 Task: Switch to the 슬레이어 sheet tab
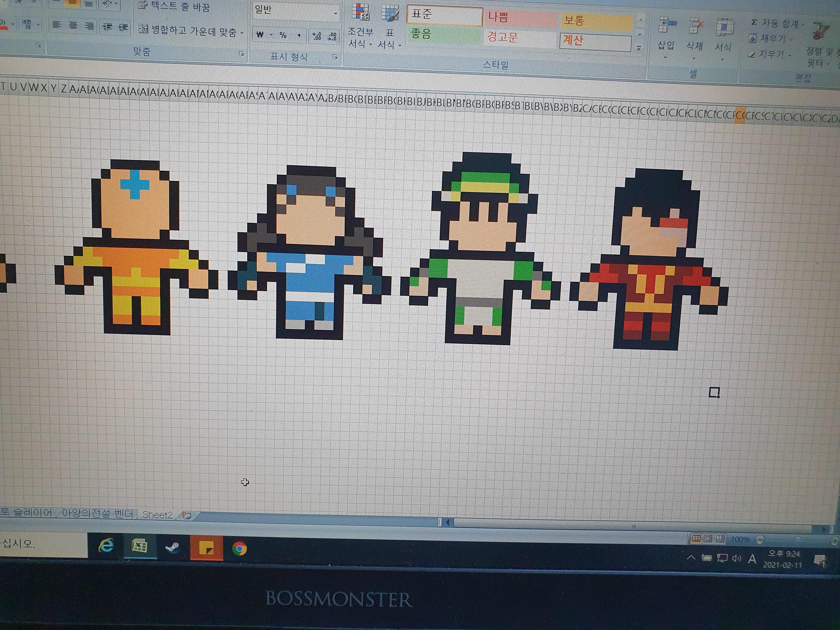tap(27, 512)
